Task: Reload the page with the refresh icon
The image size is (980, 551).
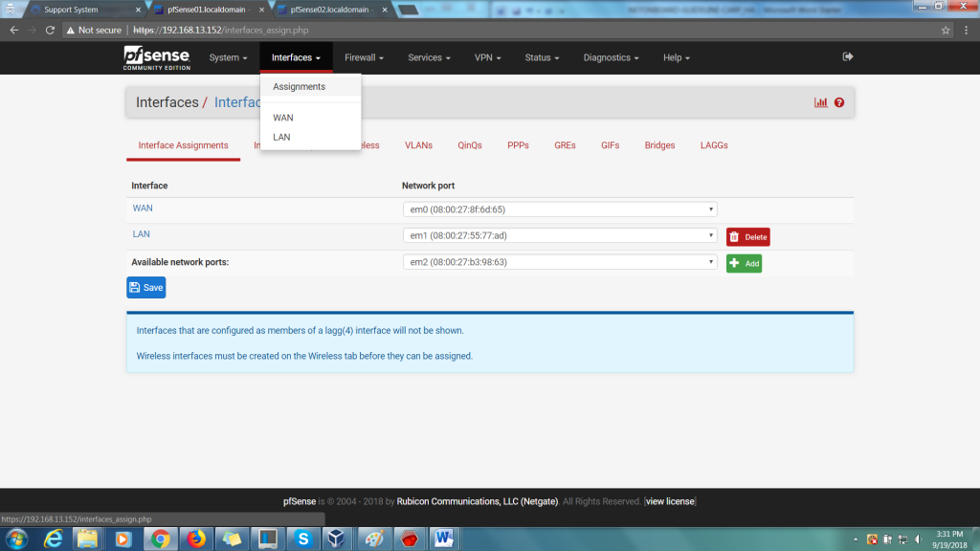Action: pos(49,30)
